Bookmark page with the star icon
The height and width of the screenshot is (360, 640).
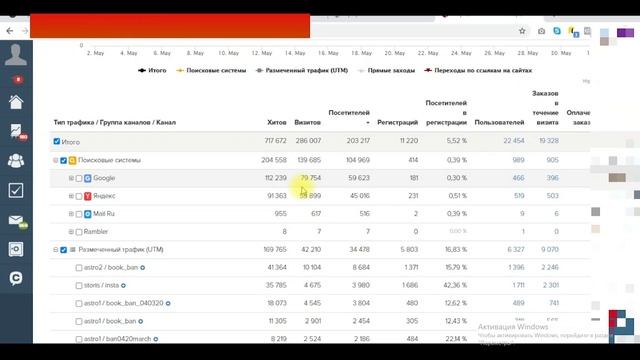[x=522, y=31]
